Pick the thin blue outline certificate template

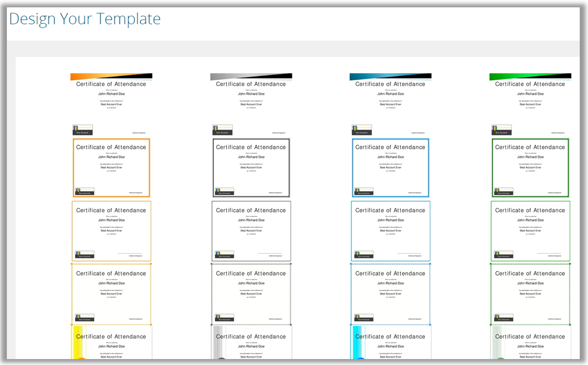coord(391,231)
